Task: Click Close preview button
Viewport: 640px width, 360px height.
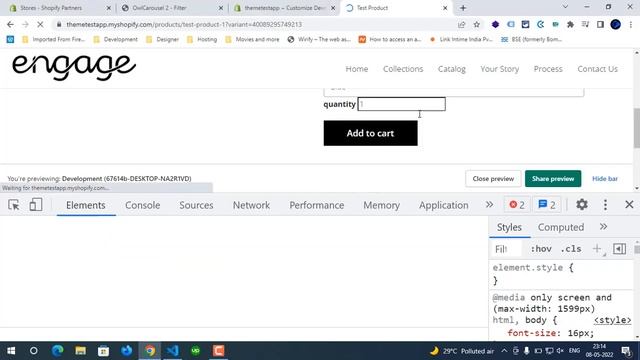Action: (493, 179)
